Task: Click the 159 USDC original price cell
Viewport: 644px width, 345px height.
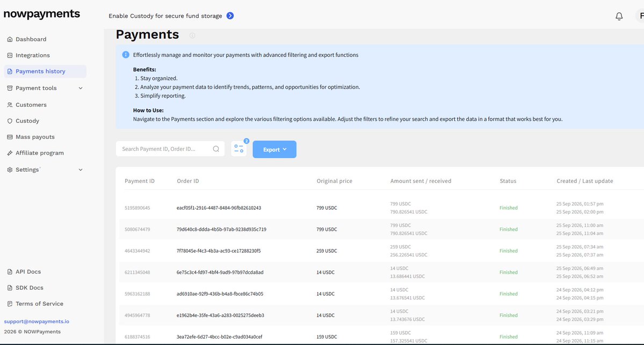Action: (327, 337)
